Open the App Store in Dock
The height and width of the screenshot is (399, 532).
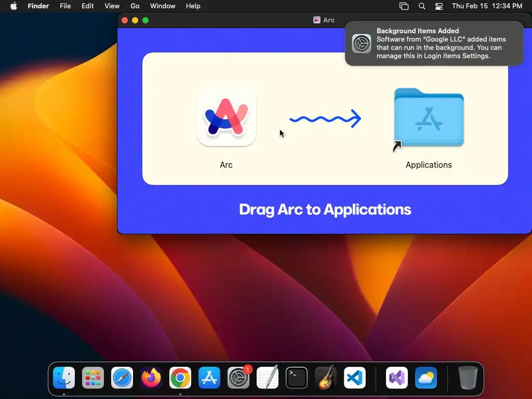point(209,378)
